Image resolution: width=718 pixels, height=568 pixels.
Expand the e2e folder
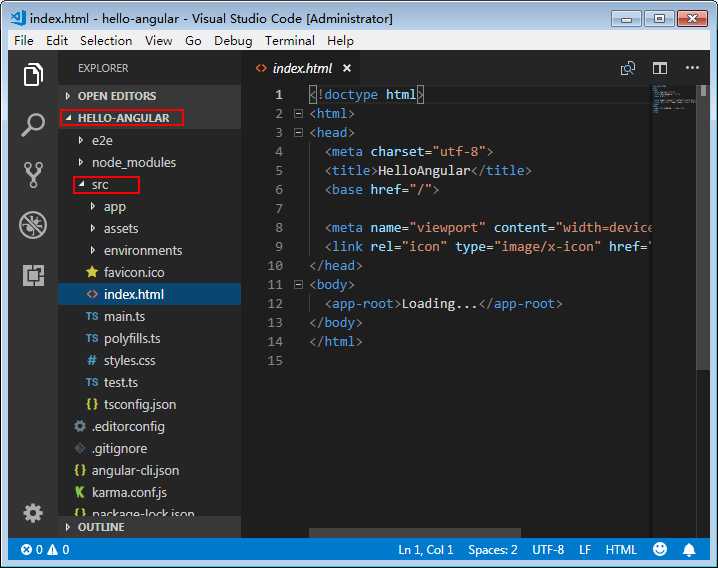pyautogui.click(x=81, y=140)
